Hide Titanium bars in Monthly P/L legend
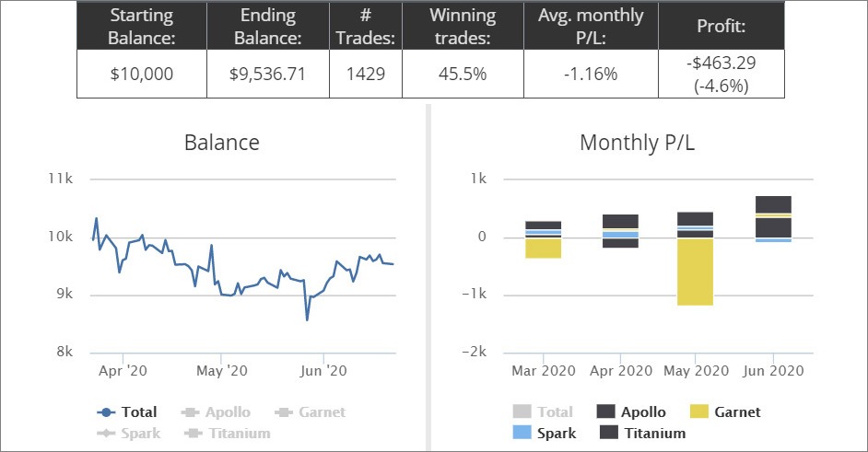 pos(642,433)
